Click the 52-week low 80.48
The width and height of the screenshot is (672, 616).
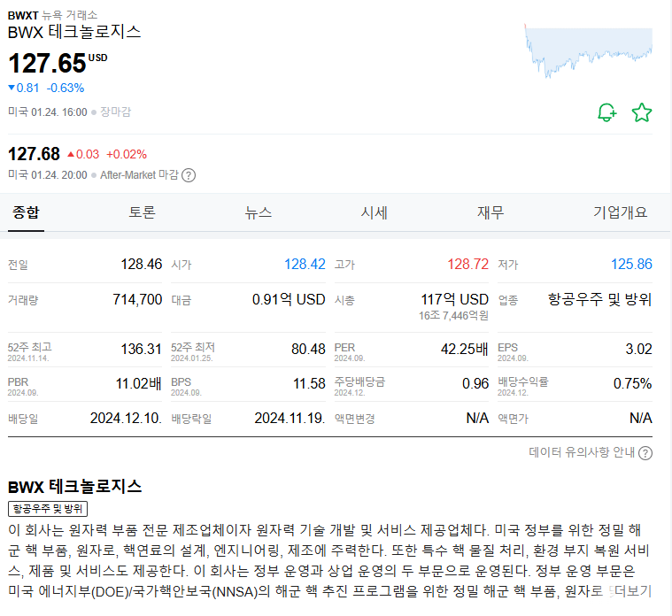[x=308, y=349]
